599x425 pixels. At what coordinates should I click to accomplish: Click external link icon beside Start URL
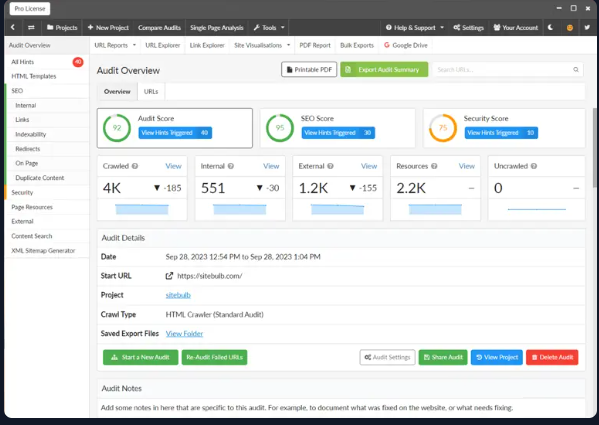[169, 276]
